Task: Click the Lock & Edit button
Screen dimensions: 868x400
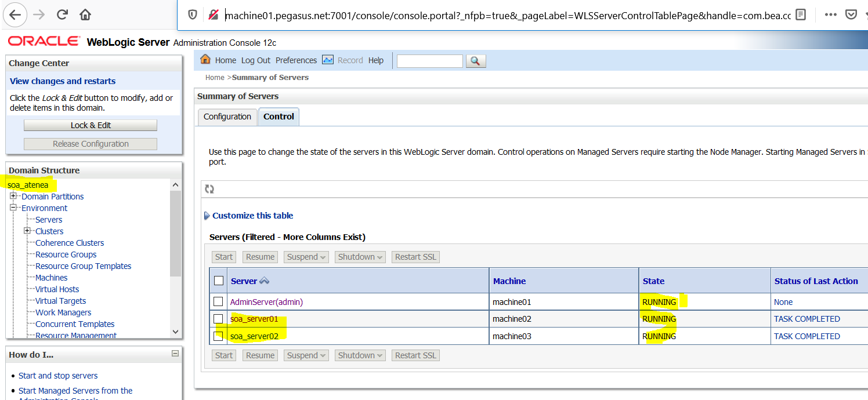Action: (91, 125)
